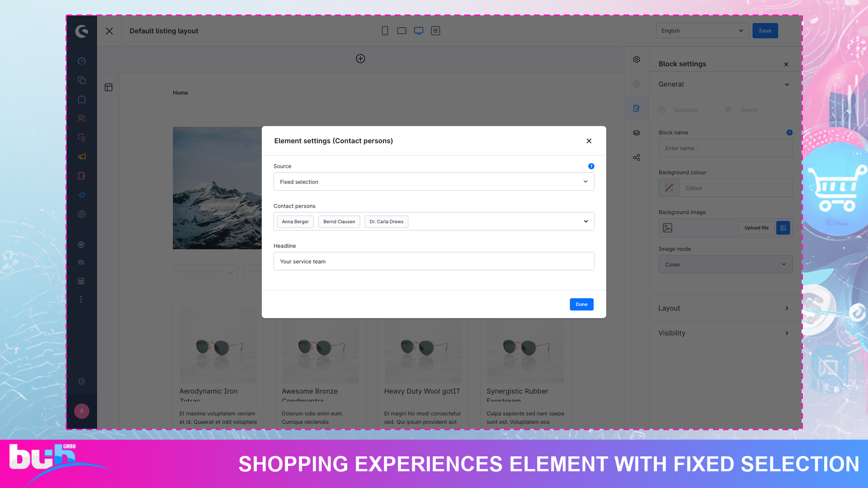Open the Catalogues icon in sidebar

(x=82, y=80)
